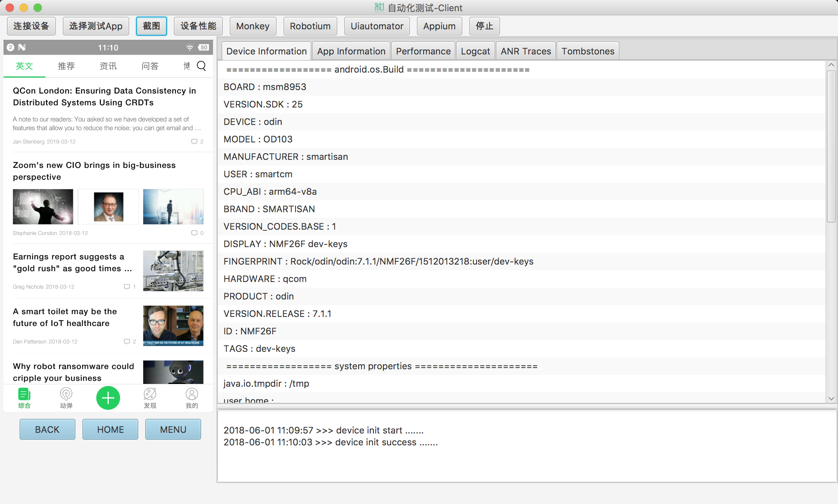Screen dimensions: 838x504
Task: Click the 停止 stop button
Action: (x=484, y=26)
